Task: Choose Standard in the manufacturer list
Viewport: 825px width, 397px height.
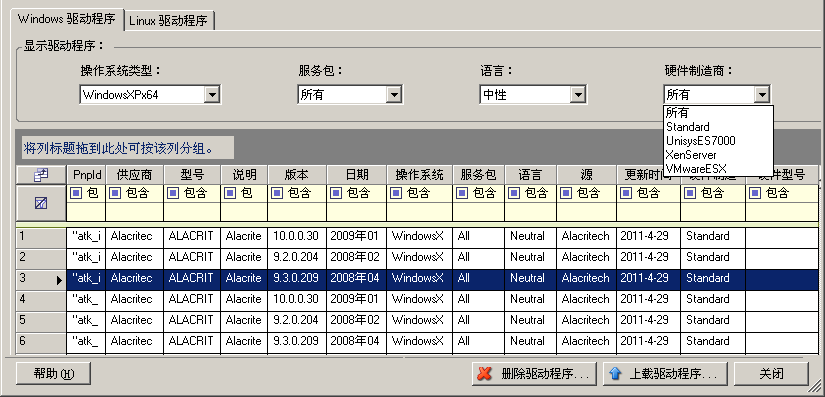Action: pyautogui.click(x=718, y=127)
